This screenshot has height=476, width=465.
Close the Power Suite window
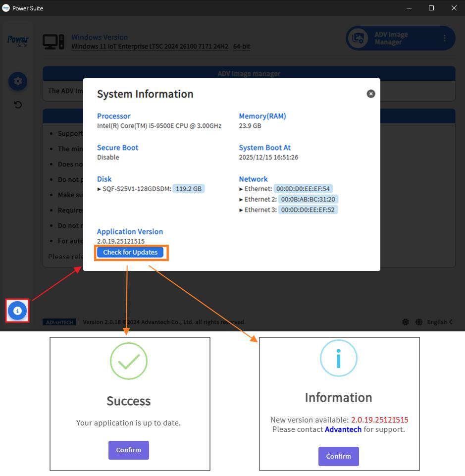(x=454, y=8)
